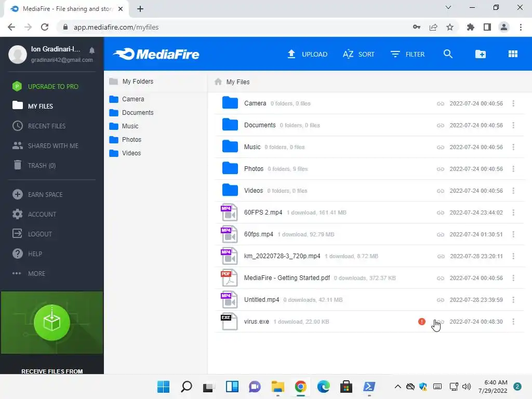Open three-dot menu for Camera folder
The width and height of the screenshot is (532, 399).
pyautogui.click(x=513, y=103)
